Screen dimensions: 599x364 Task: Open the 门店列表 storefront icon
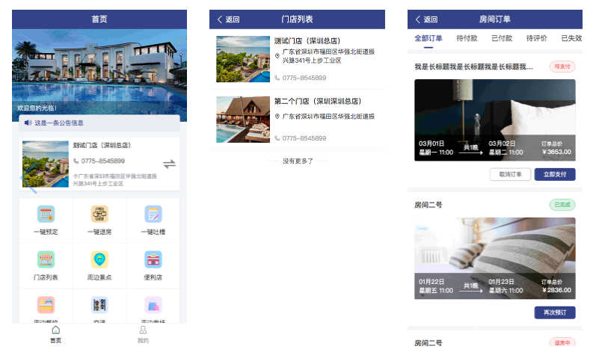46,259
